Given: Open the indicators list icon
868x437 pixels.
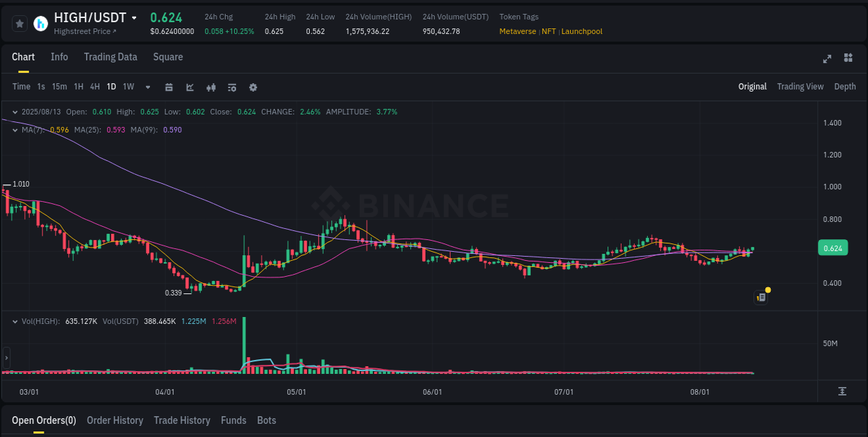Looking at the screenshot, I should [x=232, y=87].
